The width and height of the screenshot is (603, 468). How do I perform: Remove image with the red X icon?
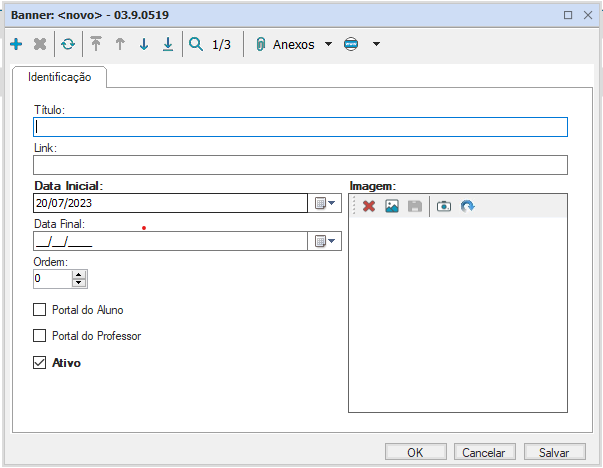(x=369, y=206)
